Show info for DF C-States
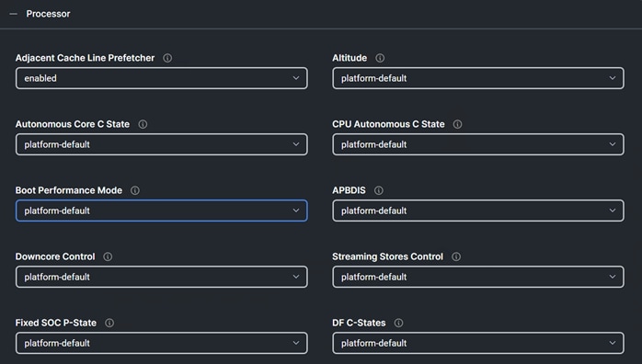Screen dimensions: 642x364 click(398, 324)
